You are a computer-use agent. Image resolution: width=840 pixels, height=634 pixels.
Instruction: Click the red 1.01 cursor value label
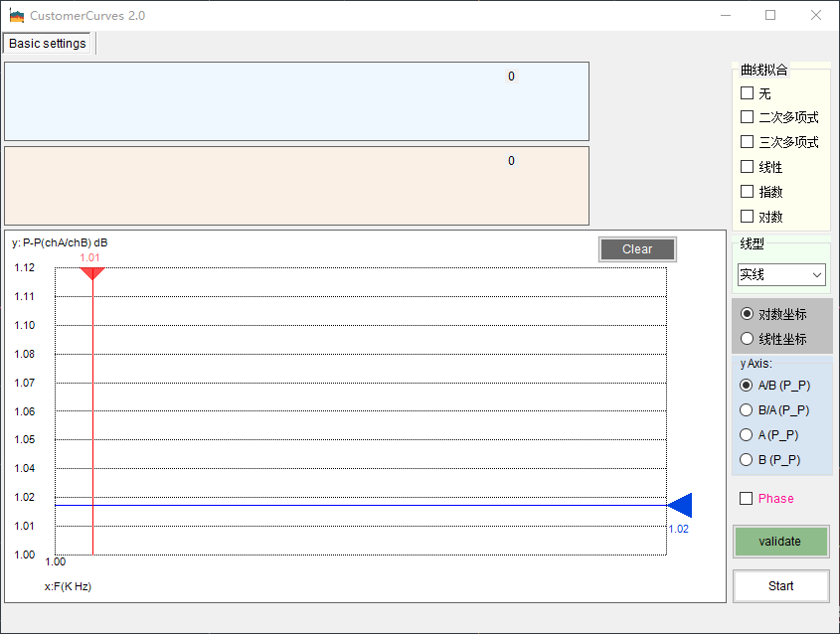tap(90, 257)
